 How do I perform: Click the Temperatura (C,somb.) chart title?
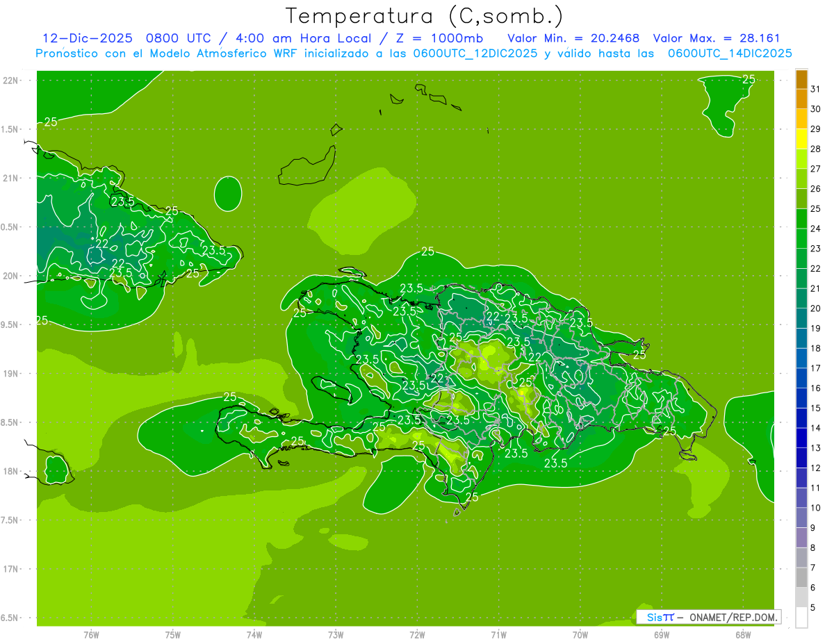pos(424,15)
